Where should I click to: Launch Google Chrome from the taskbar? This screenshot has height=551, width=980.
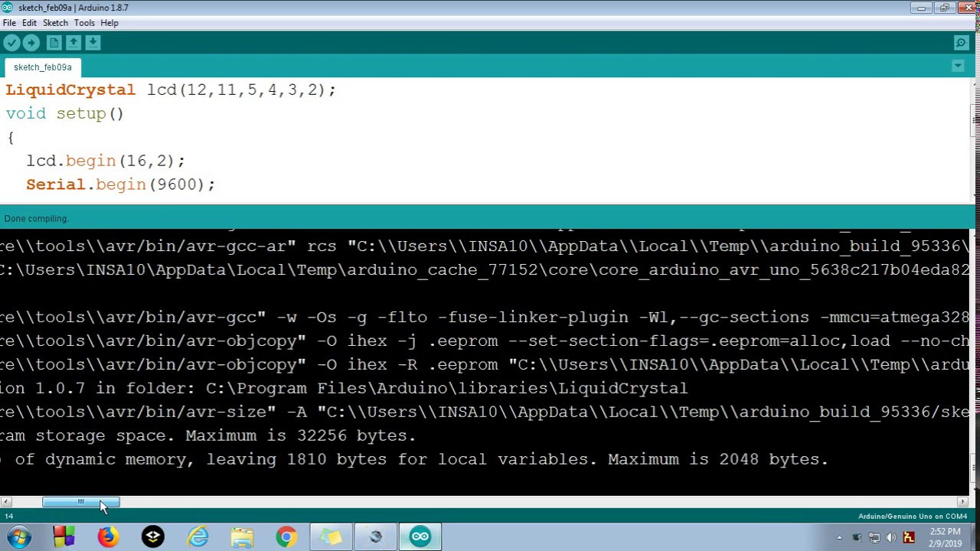tap(286, 537)
